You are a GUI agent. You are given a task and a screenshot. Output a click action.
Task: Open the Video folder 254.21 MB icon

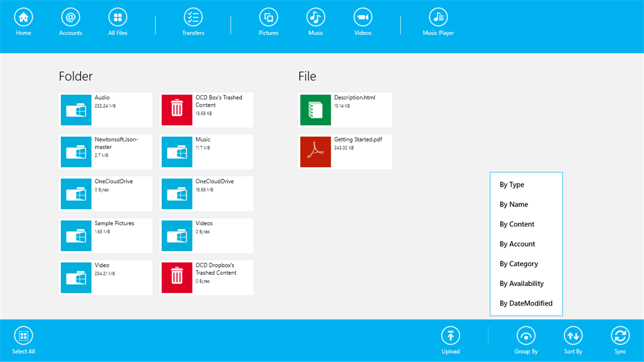76,278
